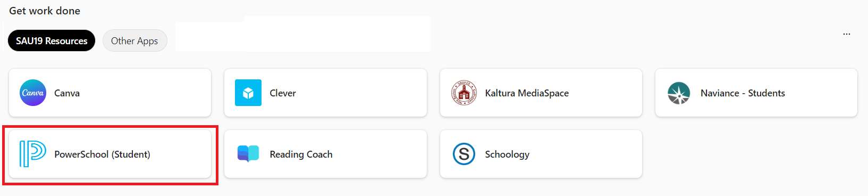Screen dimensions: 868x196
Task: Open the PowerSchool (Student) text label
Action: (102, 154)
